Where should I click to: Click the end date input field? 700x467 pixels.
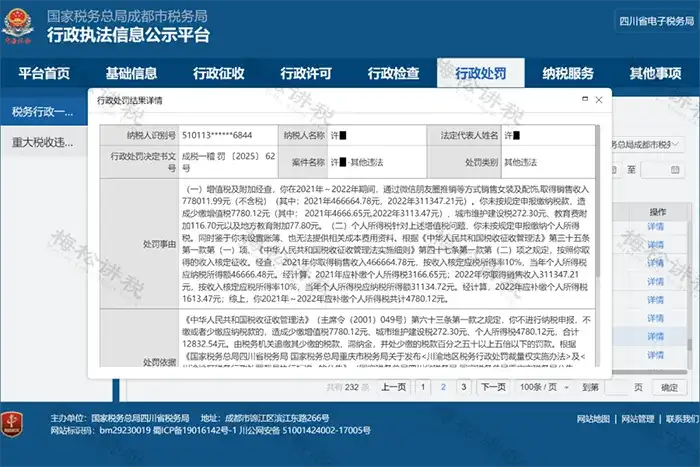pyautogui.click(x=662, y=170)
